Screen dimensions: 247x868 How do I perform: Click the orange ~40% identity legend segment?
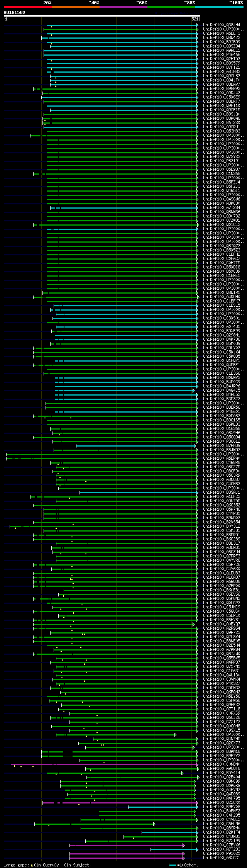click(x=76, y=7)
